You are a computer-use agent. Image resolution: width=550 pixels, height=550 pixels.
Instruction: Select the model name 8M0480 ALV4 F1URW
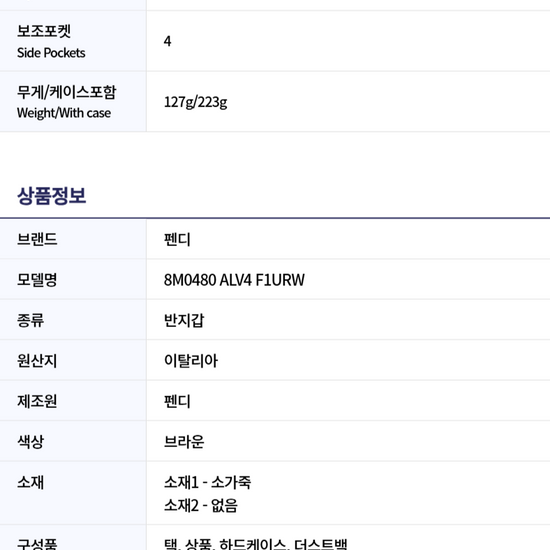pos(234,280)
